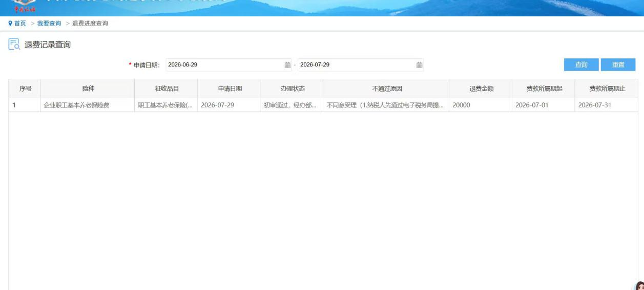644x290 pixels.
Task: Click the 2026-07-29 application date cell
Action: (228, 105)
